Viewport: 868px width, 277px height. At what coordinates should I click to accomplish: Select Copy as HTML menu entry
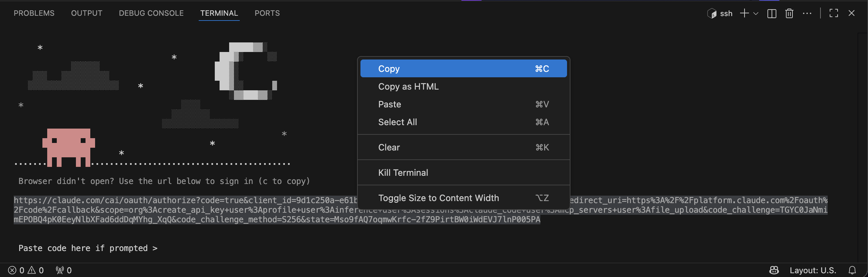(x=463, y=87)
